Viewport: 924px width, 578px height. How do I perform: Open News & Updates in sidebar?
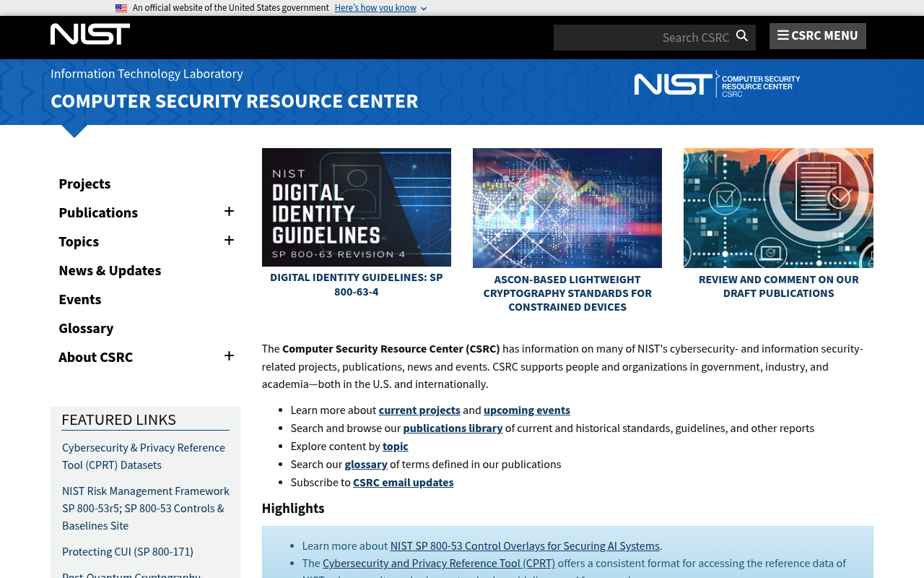110,270
